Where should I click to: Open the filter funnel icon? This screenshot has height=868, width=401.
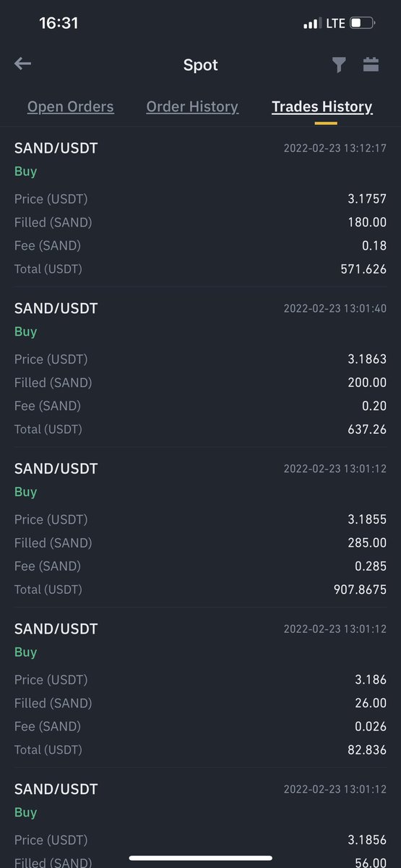pyautogui.click(x=339, y=65)
